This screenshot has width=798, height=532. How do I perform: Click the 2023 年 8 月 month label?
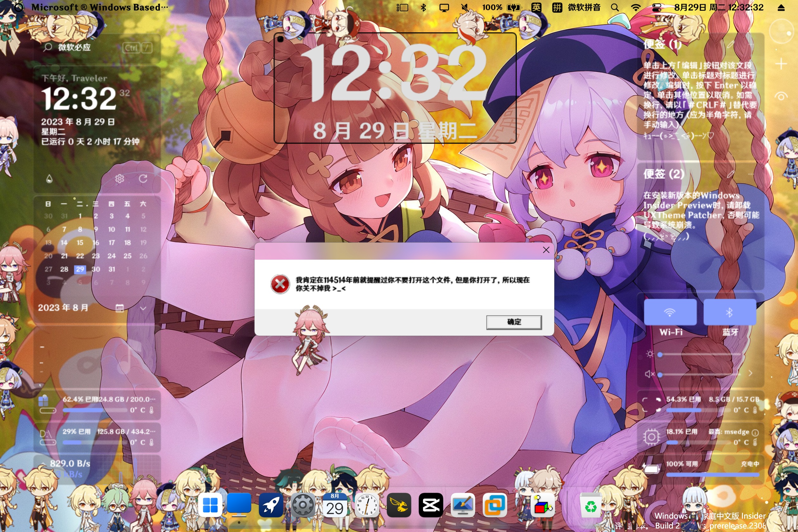click(x=63, y=308)
